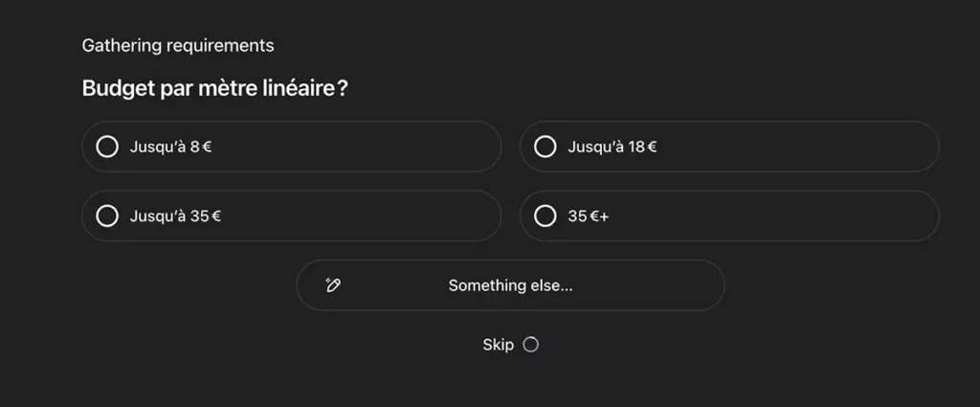The height and width of the screenshot is (407, 980).
Task: Choose the "Jusqu'à 18 €" radio circle
Action: (545, 147)
